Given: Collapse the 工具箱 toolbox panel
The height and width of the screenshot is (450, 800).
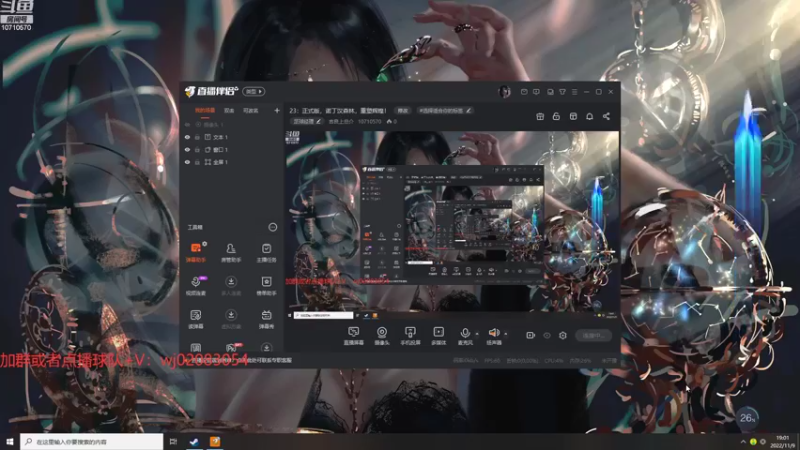Looking at the screenshot, I should click(273, 227).
